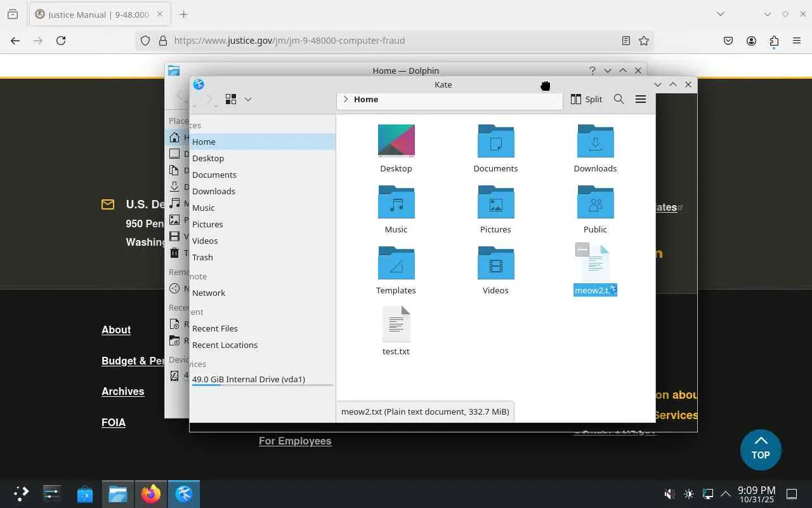The width and height of the screenshot is (812, 508).
Task: Select Documents in the Places sidebar
Action: (263, 175)
